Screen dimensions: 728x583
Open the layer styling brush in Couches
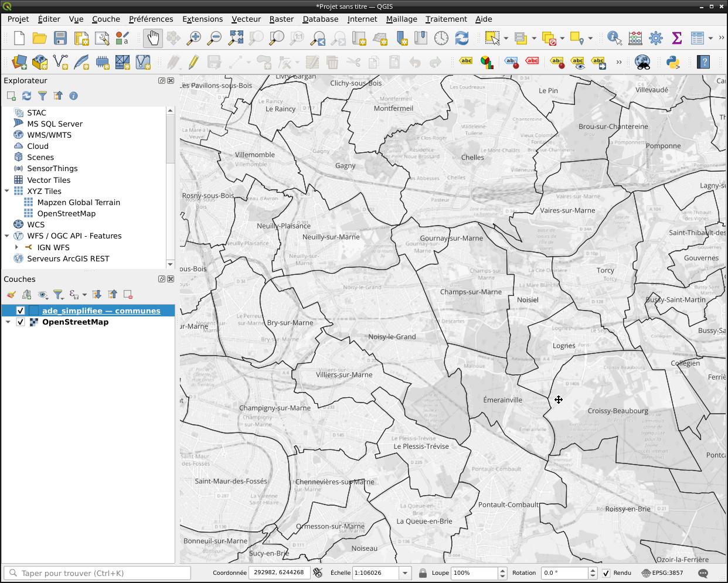(x=11, y=295)
